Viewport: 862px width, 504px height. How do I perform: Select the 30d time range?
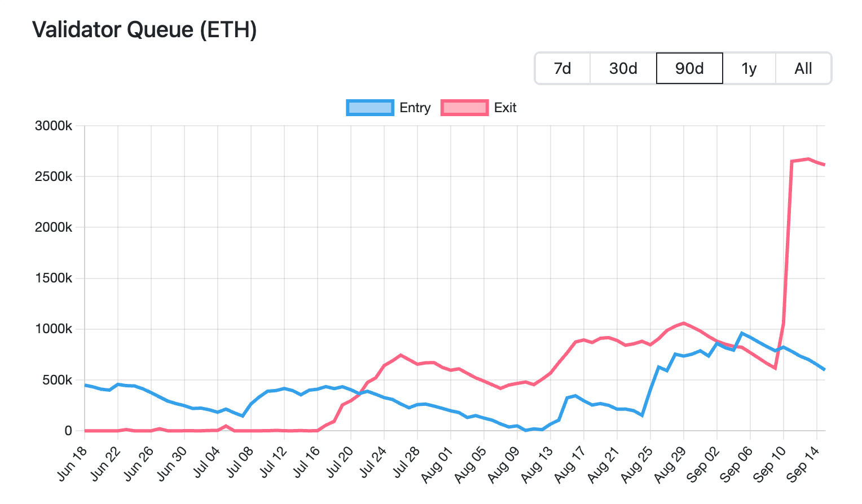(x=622, y=68)
